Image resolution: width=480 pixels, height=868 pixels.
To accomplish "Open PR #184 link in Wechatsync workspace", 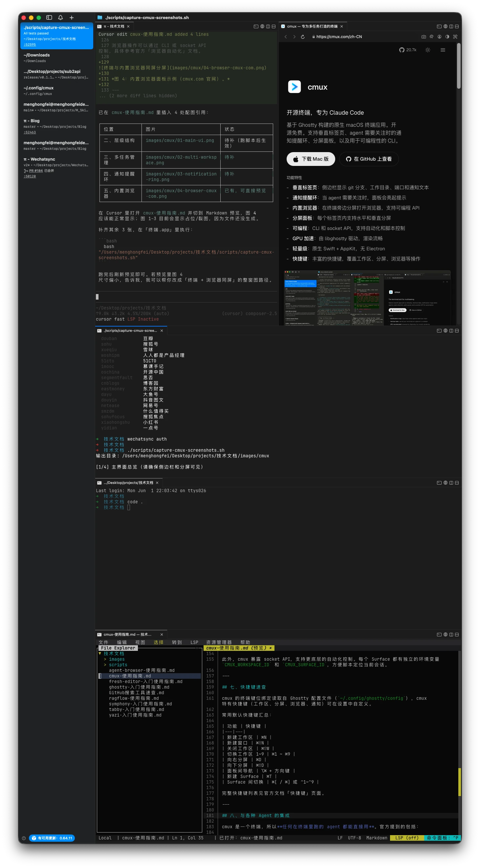I will point(36,171).
